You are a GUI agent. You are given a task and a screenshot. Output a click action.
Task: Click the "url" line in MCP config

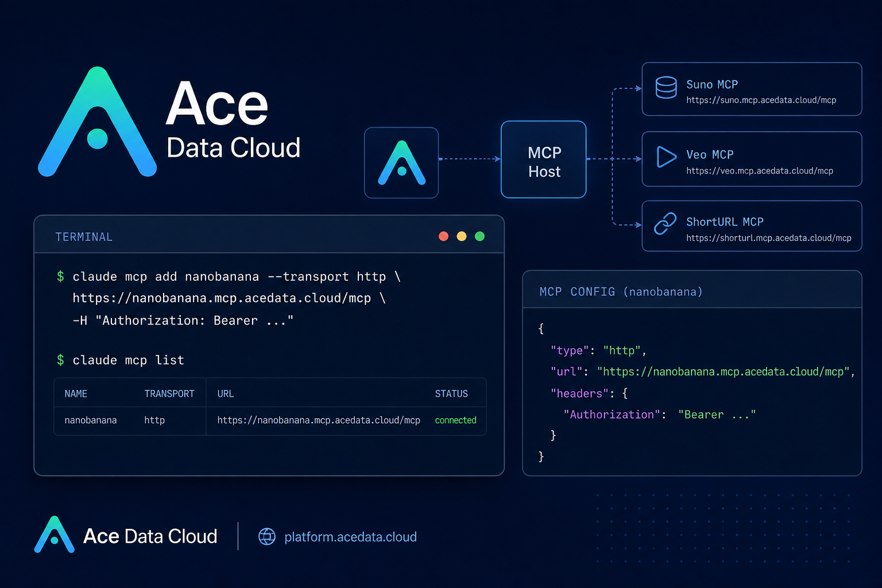coord(703,372)
